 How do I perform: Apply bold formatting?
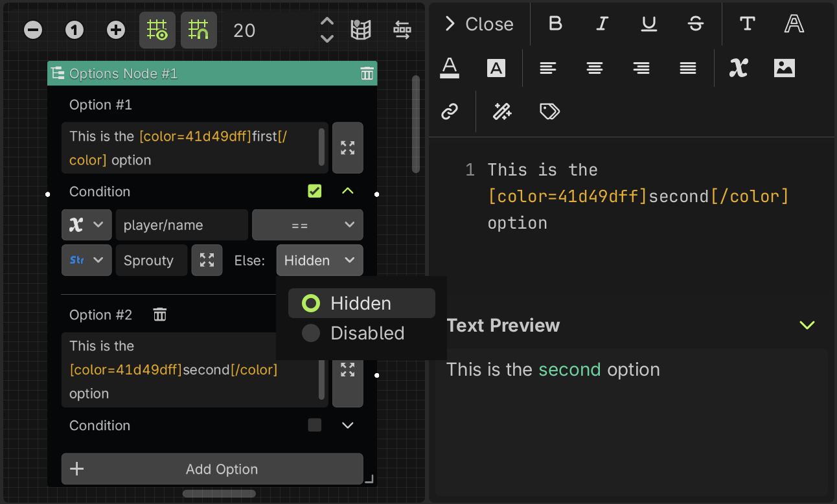coord(555,24)
